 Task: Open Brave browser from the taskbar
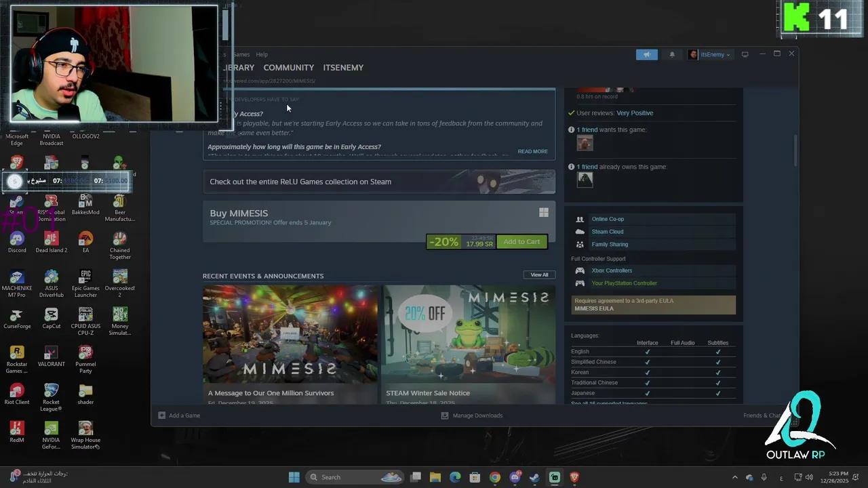(x=574, y=477)
